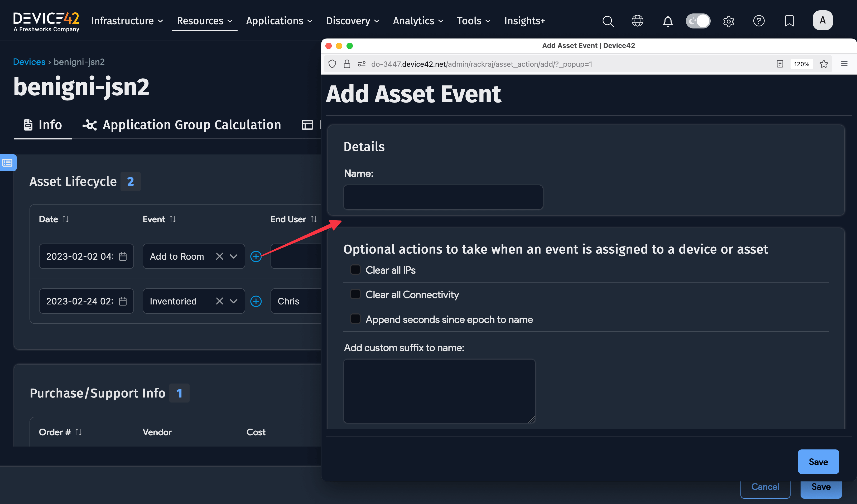This screenshot has height=504, width=857.
Task: Open the calendar picker for 2023-02-02 date
Action: click(x=123, y=256)
